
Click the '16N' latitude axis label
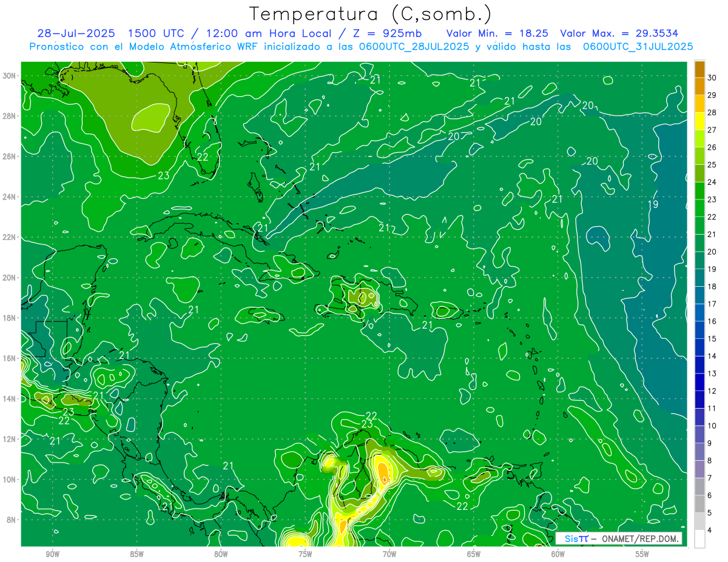pyautogui.click(x=9, y=358)
